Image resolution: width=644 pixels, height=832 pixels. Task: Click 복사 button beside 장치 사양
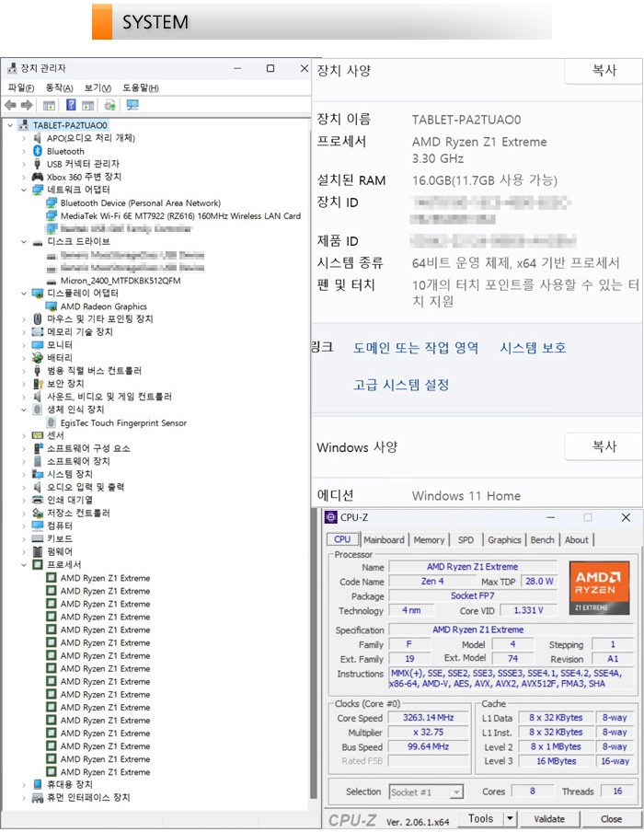(x=604, y=71)
